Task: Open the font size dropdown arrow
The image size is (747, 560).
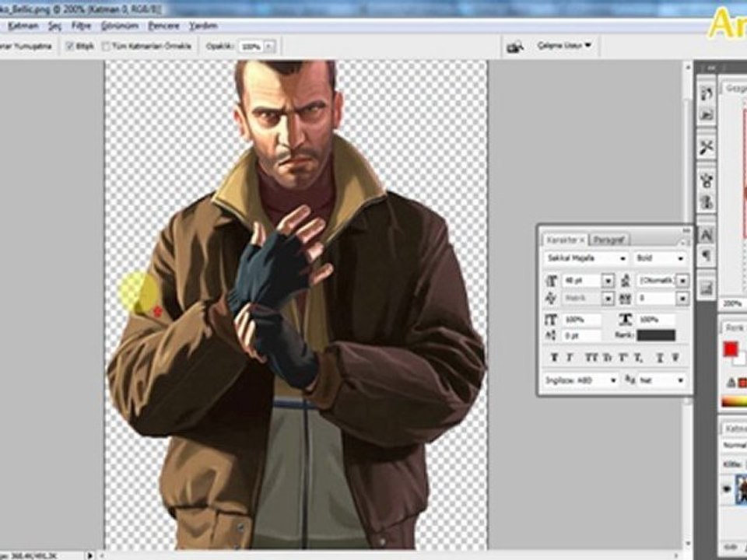Action: pyautogui.click(x=608, y=281)
